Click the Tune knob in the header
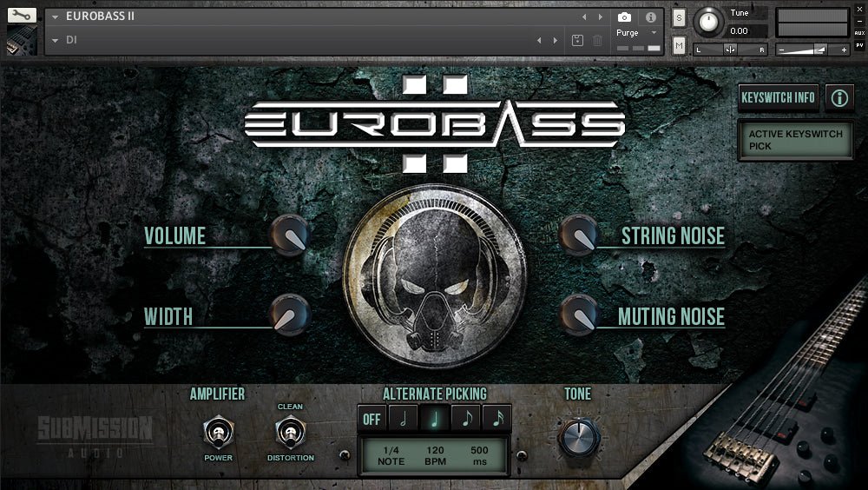The image size is (868, 490). pos(708,22)
